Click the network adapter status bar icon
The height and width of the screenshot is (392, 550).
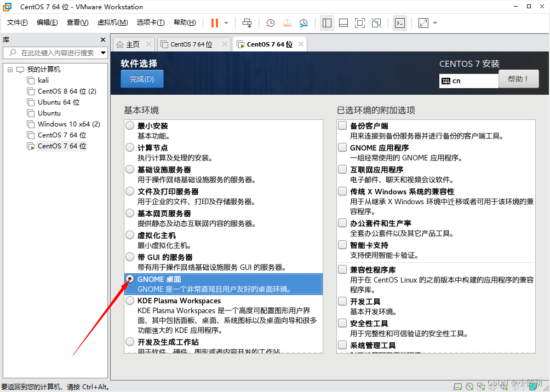tap(481, 387)
